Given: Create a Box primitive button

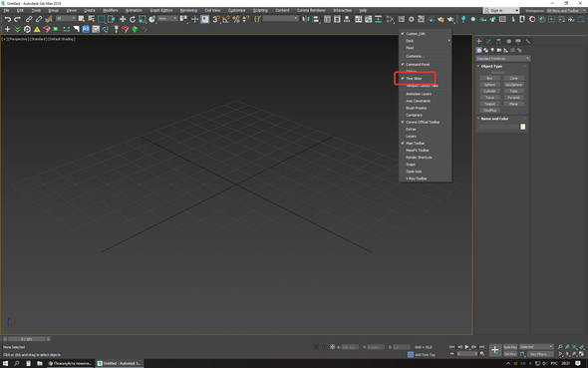Looking at the screenshot, I should (489, 79).
